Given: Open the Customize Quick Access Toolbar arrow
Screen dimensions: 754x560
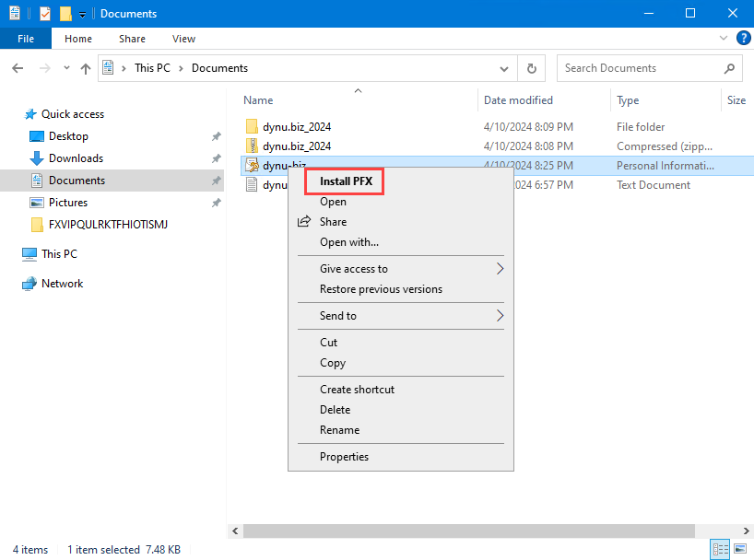Looking at the screenshot, I should point(83,15).
